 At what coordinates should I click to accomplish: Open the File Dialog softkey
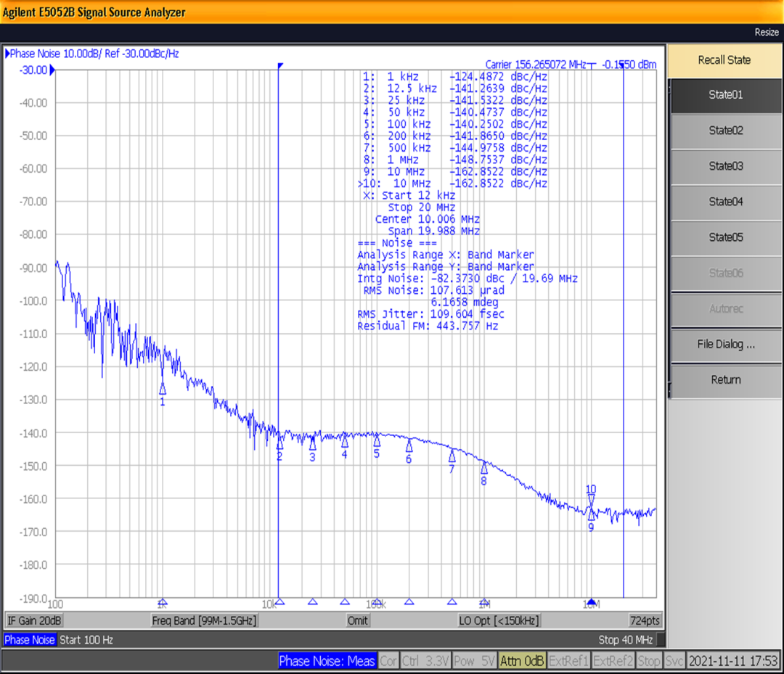725,345
